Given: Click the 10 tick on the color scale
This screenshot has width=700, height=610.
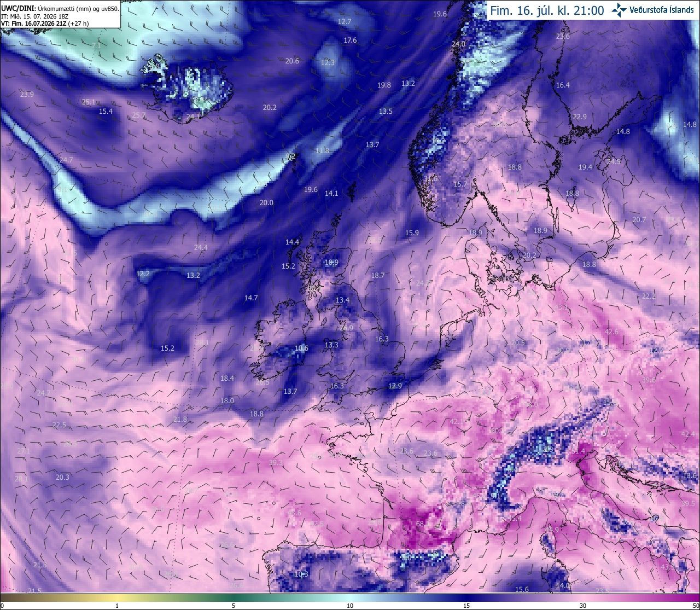Looking at the screenshot, I should tap(350, 606).
